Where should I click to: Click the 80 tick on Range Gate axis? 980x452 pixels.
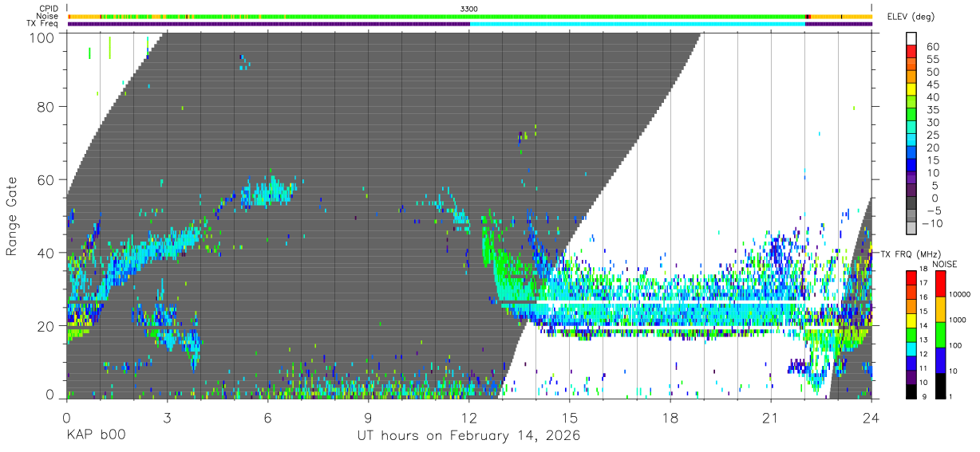point(45,107)
